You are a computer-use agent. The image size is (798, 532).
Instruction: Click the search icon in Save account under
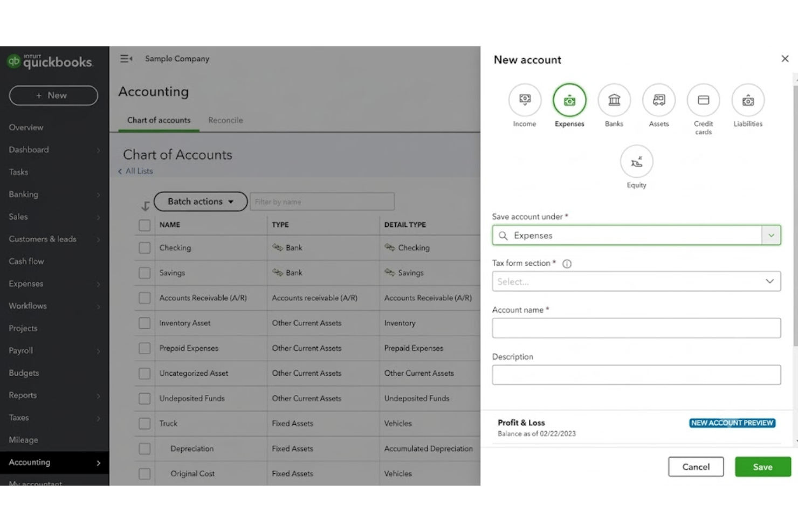click(503, 236)
